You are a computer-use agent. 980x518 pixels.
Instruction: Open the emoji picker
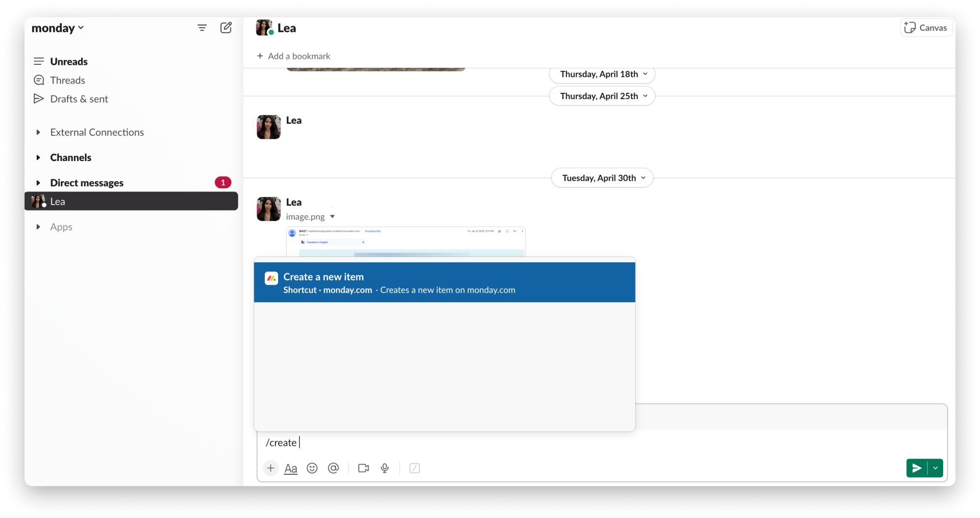pyautogui.click(x=312, y=468)
